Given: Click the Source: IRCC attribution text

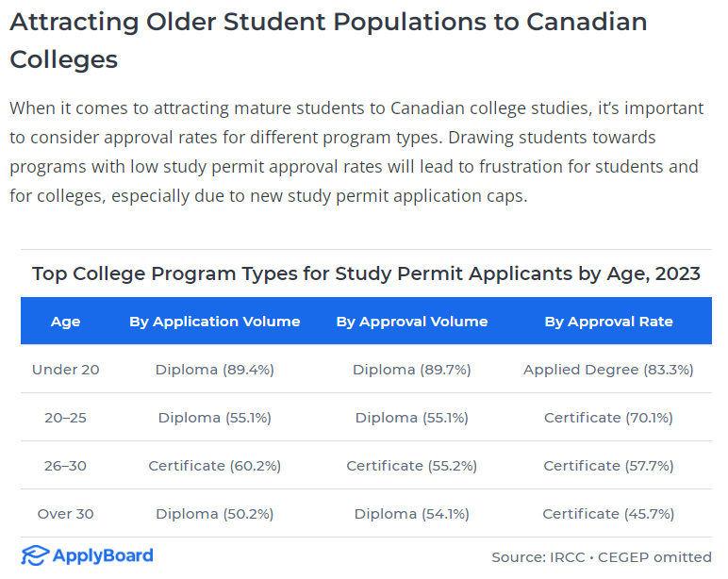Looking at the screenshot, I should point(602,557).
